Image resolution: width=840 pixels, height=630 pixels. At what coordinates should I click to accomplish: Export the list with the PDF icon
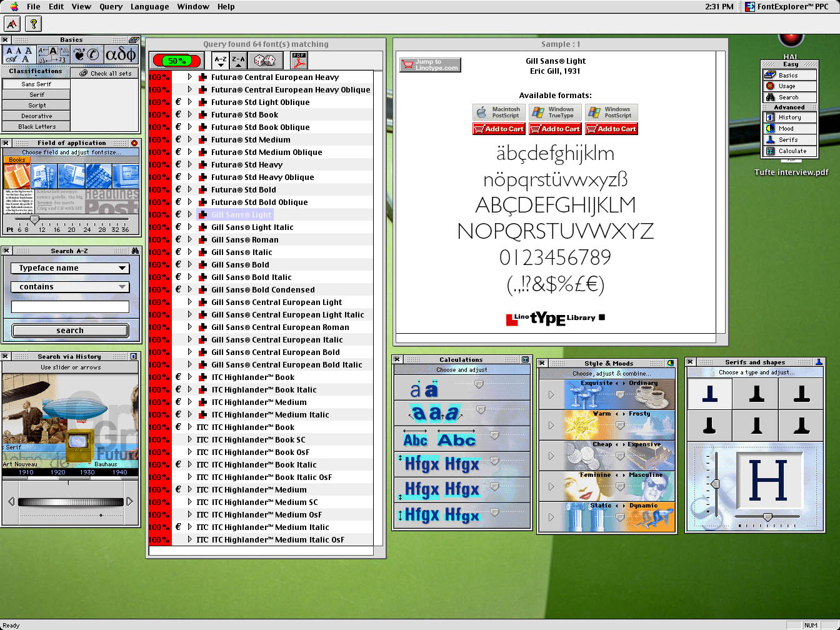[x=299, y=61]
